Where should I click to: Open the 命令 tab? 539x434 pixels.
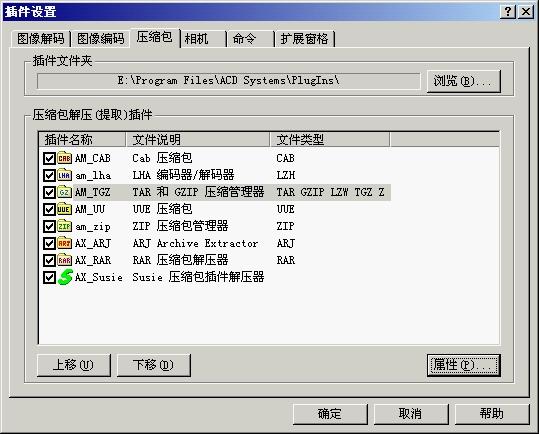251,39
